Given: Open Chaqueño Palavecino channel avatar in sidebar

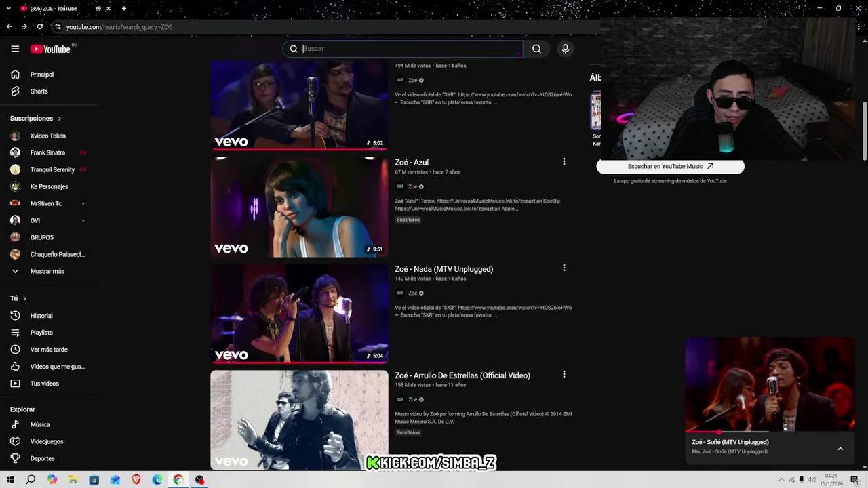Looking at the screenshot, I should [x=15, y=254].
